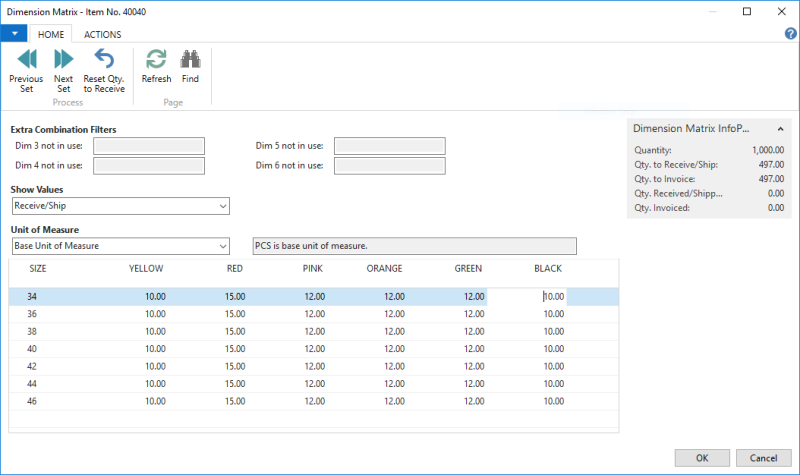Viewport: 800px width, 475px height.
Task: Close the Dimension Matrix window
Action: pos(781,11)
